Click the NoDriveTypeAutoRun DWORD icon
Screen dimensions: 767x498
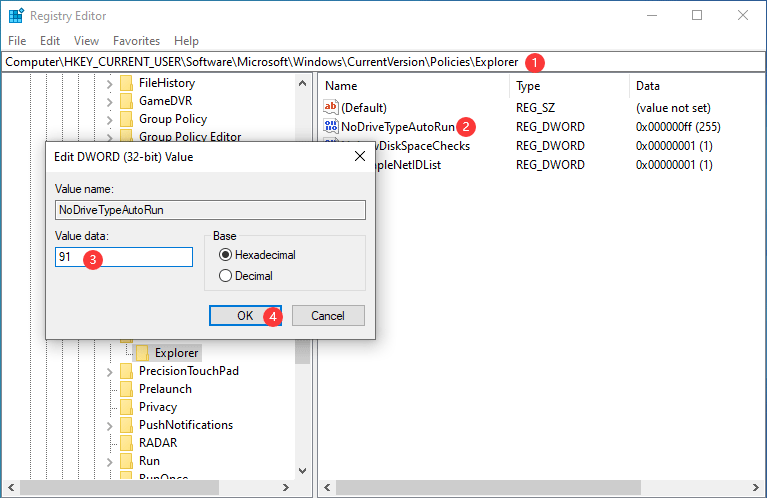(331, 126)
